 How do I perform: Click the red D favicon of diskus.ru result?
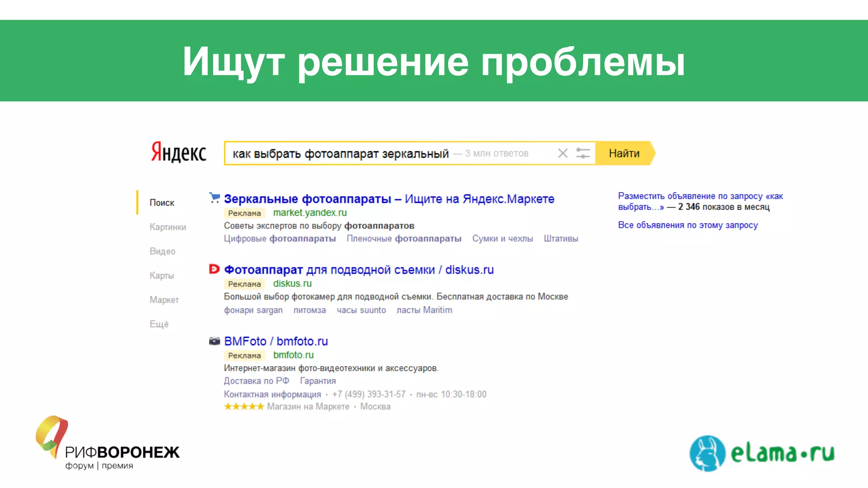click(214, 269)
